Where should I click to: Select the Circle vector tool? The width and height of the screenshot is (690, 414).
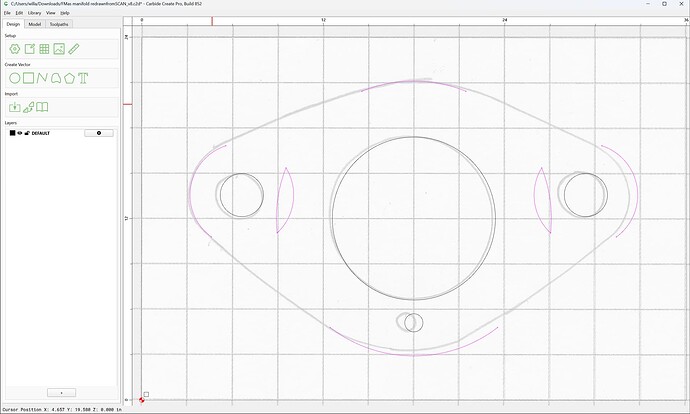[15, 78]
